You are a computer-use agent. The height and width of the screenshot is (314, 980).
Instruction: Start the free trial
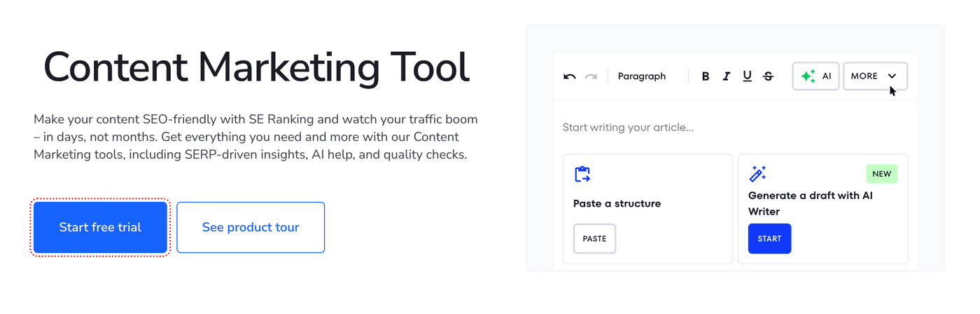[x=100, y=227]
